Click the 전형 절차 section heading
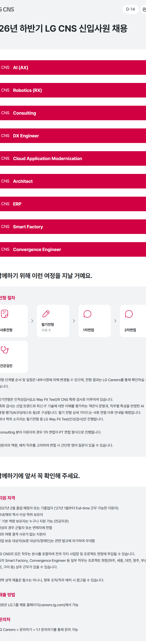 7,298
